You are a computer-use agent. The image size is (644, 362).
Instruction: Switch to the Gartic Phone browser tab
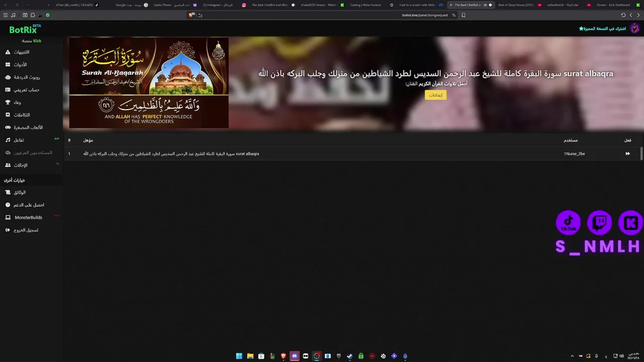pos(175,5)
